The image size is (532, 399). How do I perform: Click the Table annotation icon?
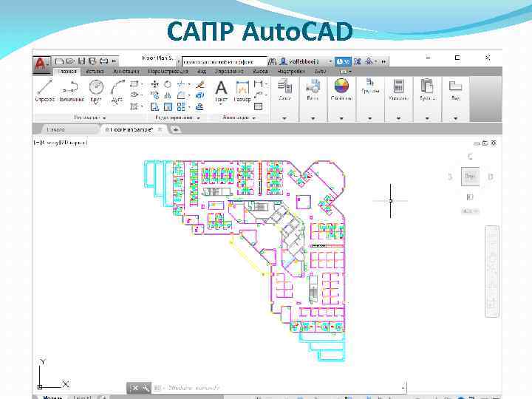click(258, 106)
